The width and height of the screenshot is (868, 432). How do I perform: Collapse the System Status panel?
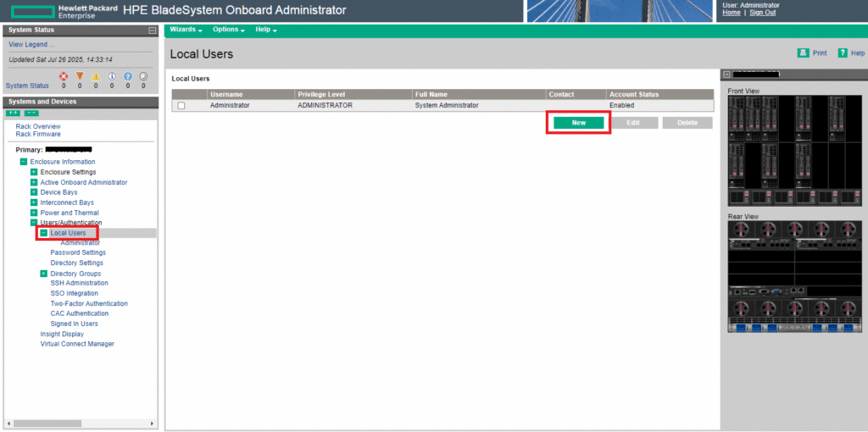[x=152, y=30]
